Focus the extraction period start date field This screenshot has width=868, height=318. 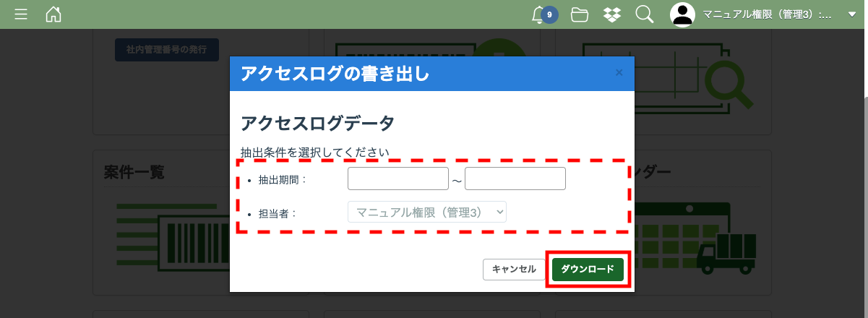tap(398, 179)
